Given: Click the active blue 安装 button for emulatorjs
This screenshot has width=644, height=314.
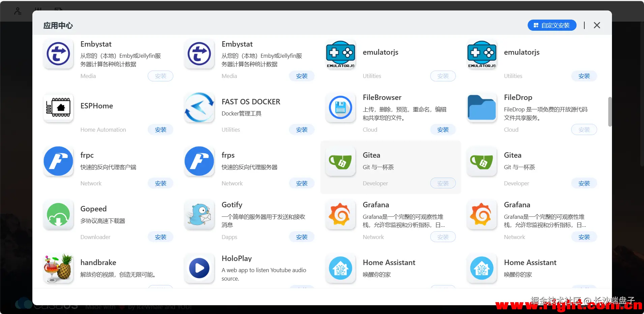Looking at the screenshot, I should (584, 76).
